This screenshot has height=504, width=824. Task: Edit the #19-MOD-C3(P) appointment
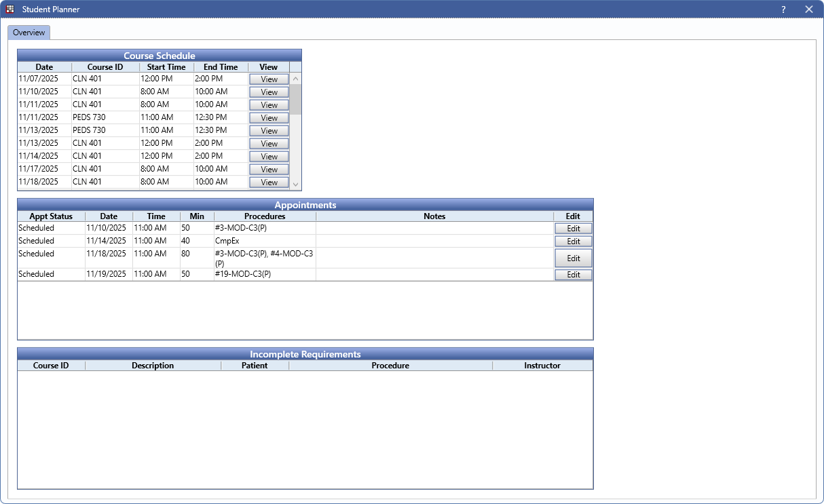pos(573,275)
